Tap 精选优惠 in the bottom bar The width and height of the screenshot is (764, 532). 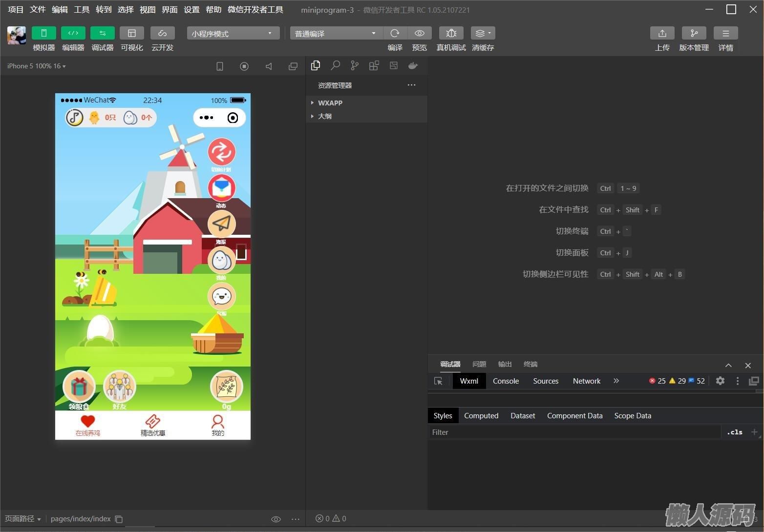[x=153, y=425]
